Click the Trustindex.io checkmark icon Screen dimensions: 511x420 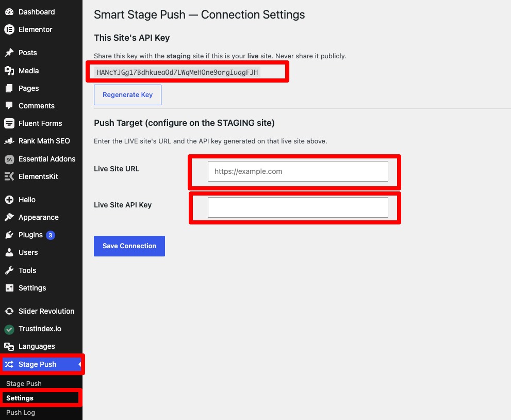tap(9, 329)
